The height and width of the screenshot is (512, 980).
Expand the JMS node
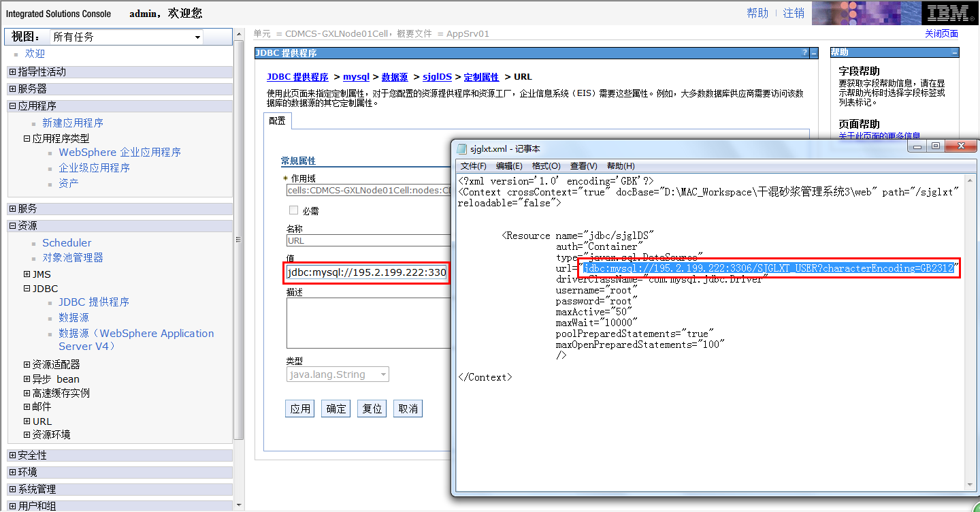(27, 274)
